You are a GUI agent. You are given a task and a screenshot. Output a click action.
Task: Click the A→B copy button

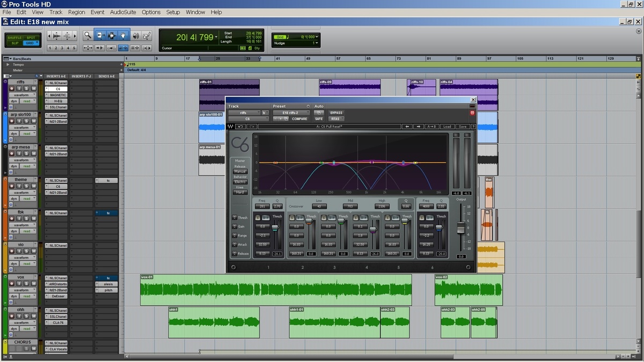click(x=431, y=127)
